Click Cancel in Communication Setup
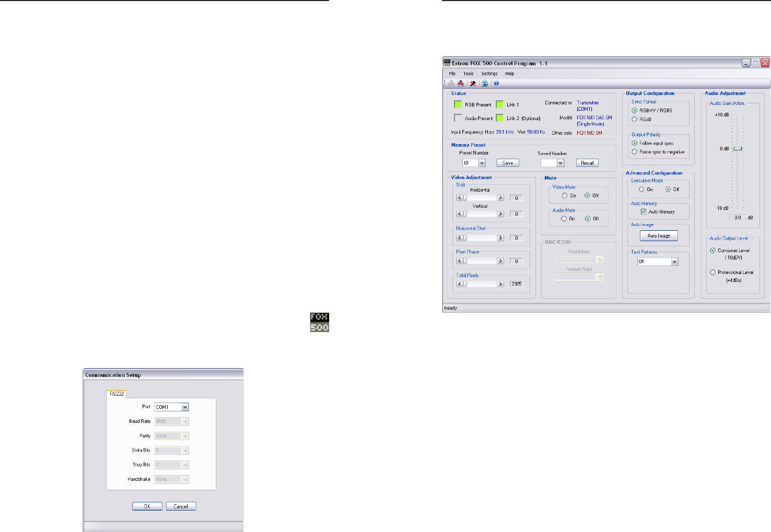Screen dimensions: 771x532 click(x=181, y=506)
